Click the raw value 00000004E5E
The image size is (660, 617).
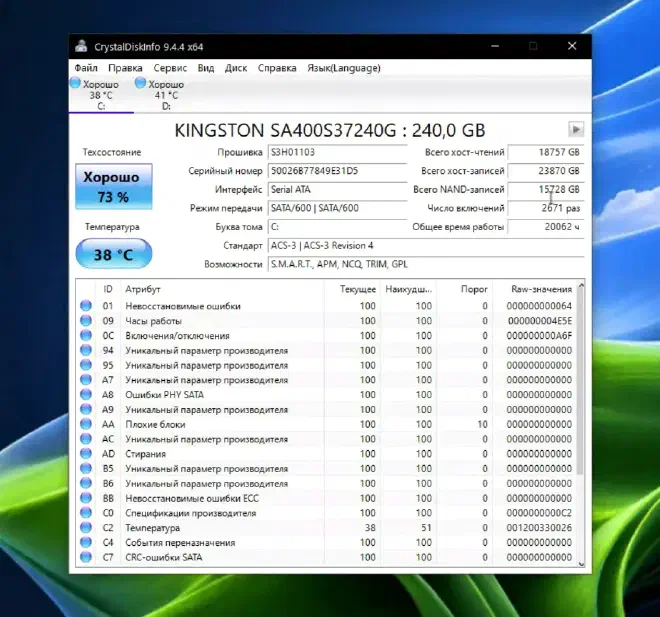pyautogui.click(x=540, y=321)
